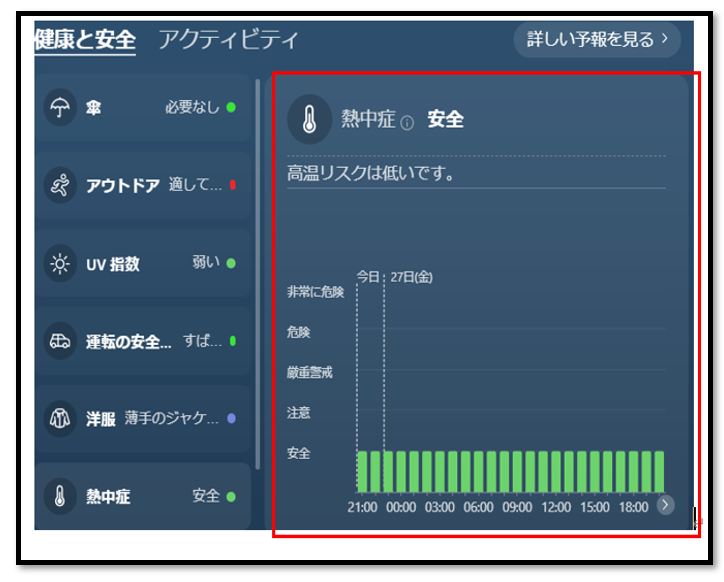The image size is (724, 582).
Task: Click the car icon for 運転の安全
Action: [60, 341]
